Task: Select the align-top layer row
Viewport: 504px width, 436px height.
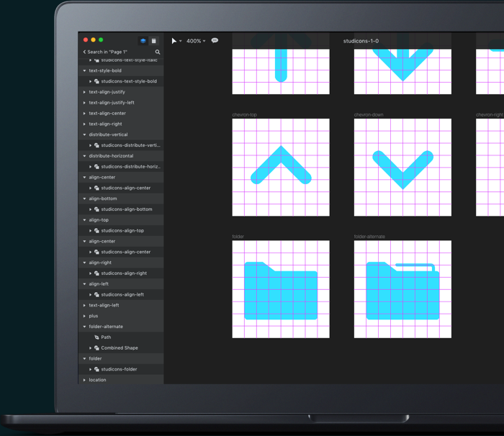Action: coord(121,219)
